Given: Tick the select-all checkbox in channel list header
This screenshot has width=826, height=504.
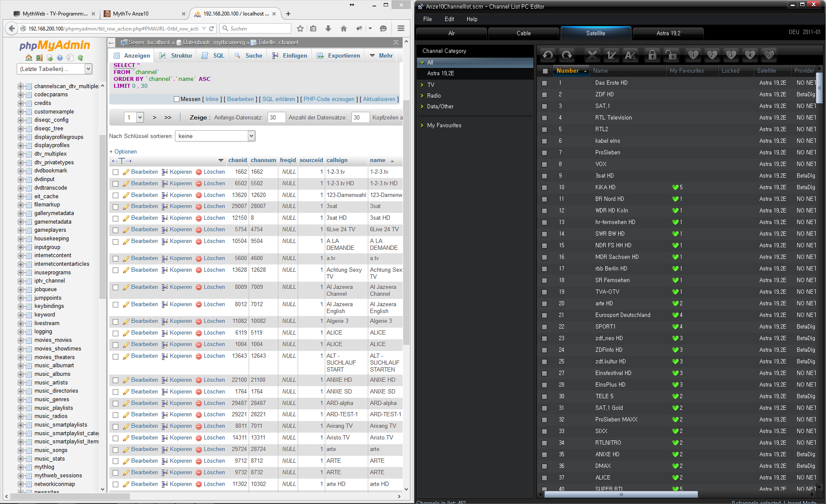Looking at the screenshot, I should pyautogui.click(x=545, y=71).
